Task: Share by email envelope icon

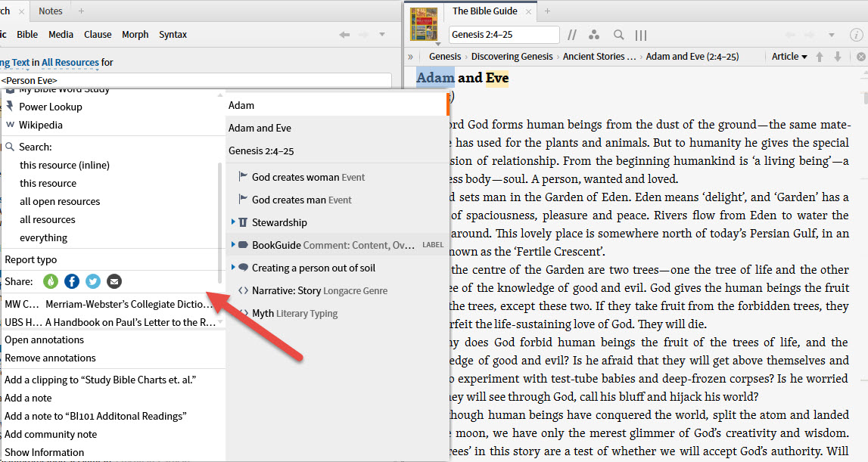Action: pyautogui.click(x=114, y=281)
